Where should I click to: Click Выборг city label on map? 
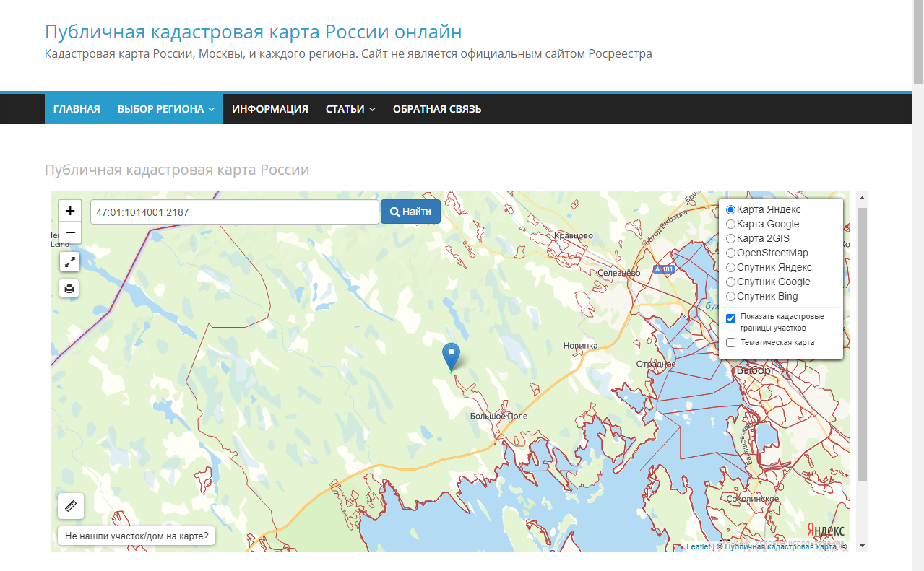(756, 370)
